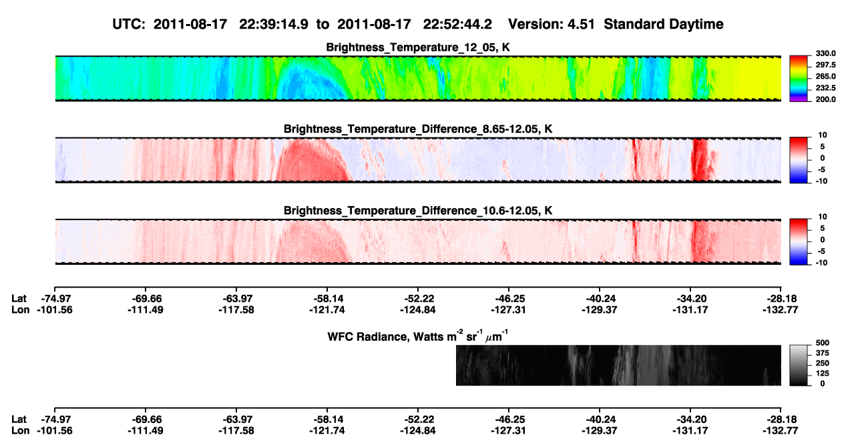Click the UTC time range header text
This screenshot has height=445, width=868.
[302, 25]
